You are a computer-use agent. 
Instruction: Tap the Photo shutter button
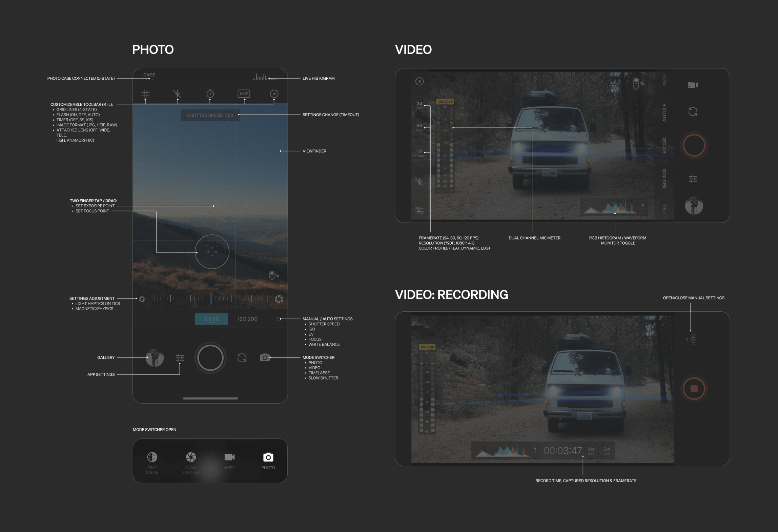coord(210,358)
